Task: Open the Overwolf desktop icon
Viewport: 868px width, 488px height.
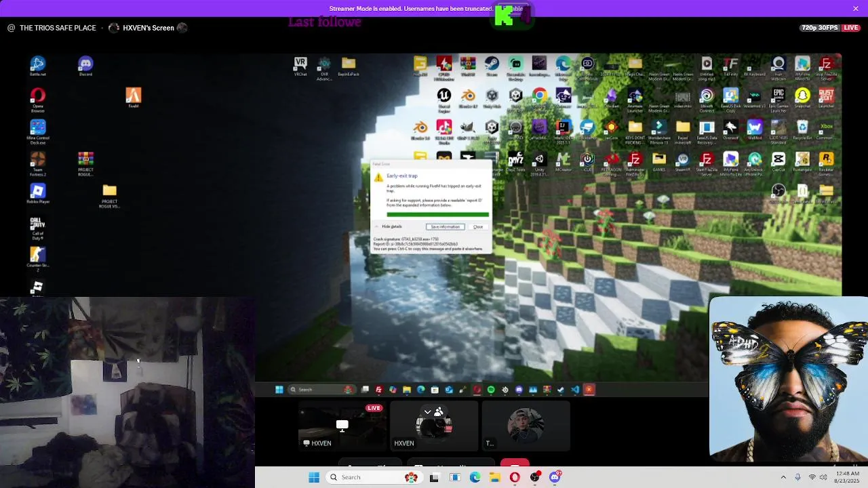Action: pos(730,129)
